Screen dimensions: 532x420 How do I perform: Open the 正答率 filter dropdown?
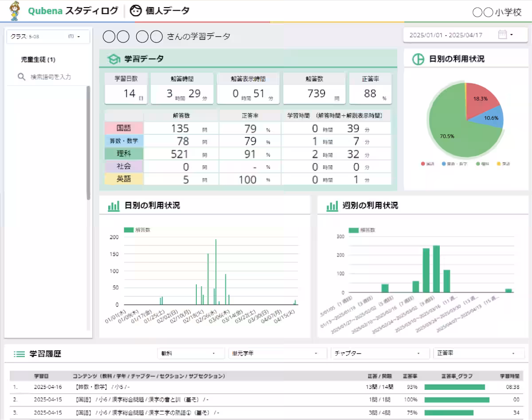point(474,354)
